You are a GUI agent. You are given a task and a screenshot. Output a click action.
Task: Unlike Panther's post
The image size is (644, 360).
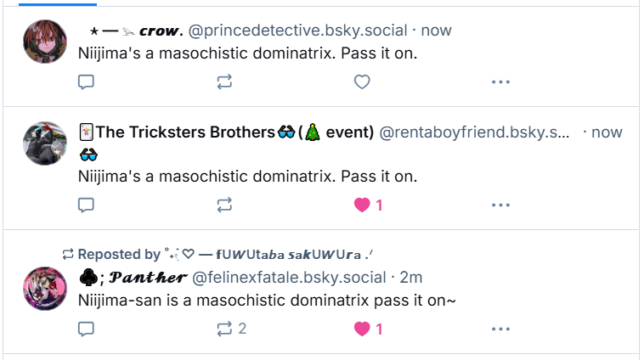pos(363,329)
